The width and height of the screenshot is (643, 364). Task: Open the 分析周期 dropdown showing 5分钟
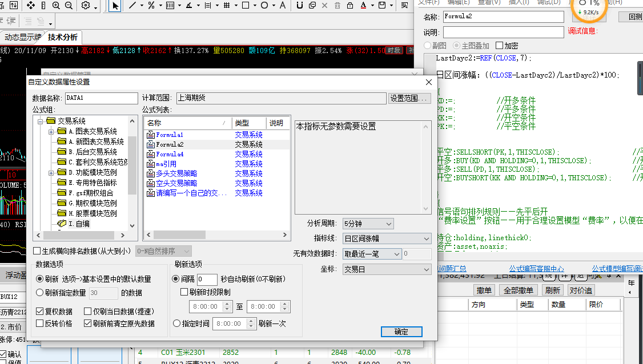click(368, 224)
